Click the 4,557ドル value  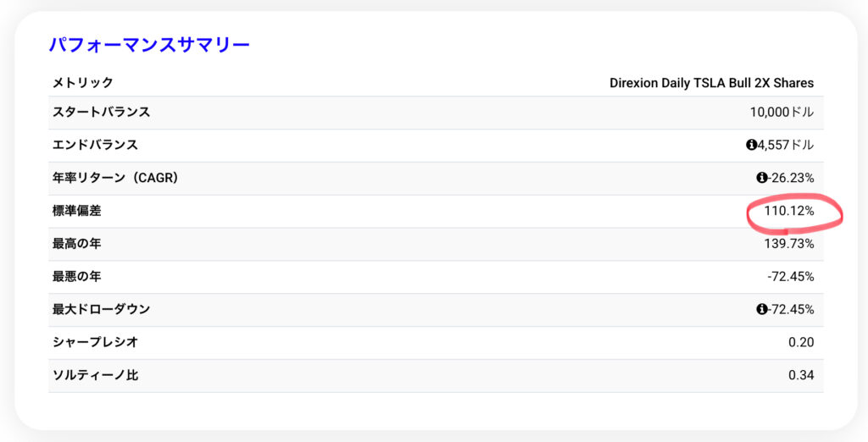(786, 145)
